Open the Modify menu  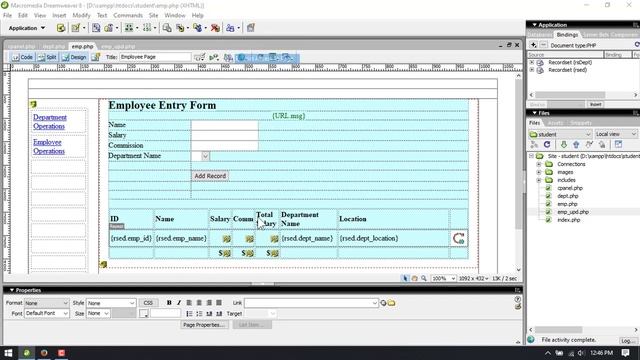[x=81, y=15]
